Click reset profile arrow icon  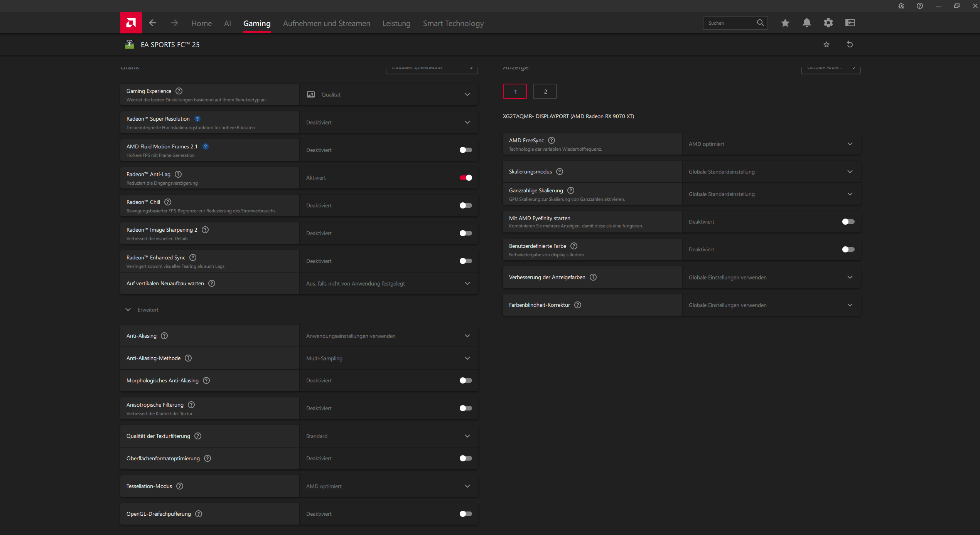point(850,44)
